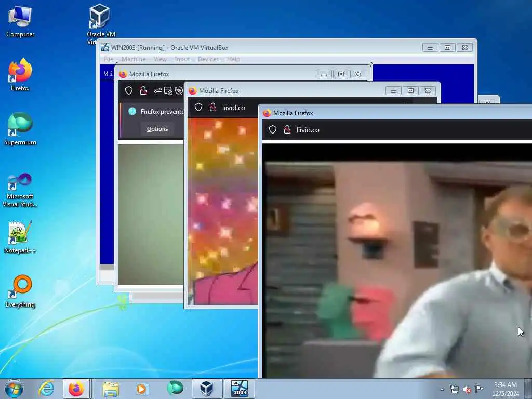Close the middle Firefox window

[428, 90]
